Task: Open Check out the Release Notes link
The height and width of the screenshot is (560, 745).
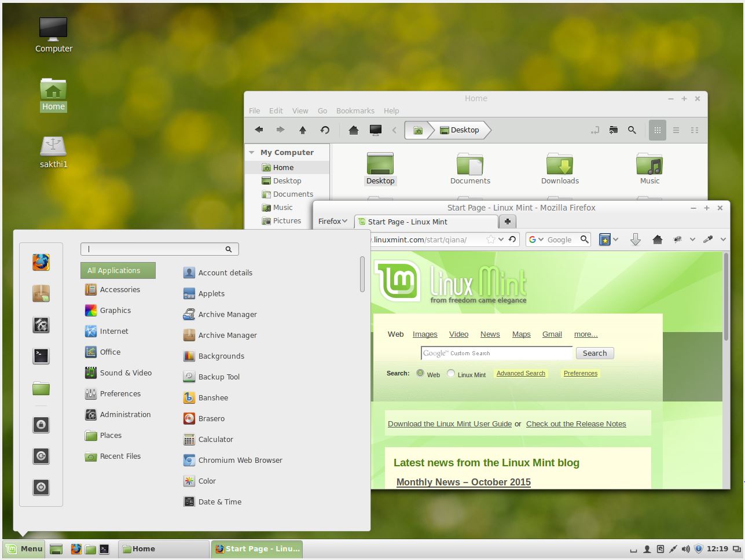Action: pos(576,424)
